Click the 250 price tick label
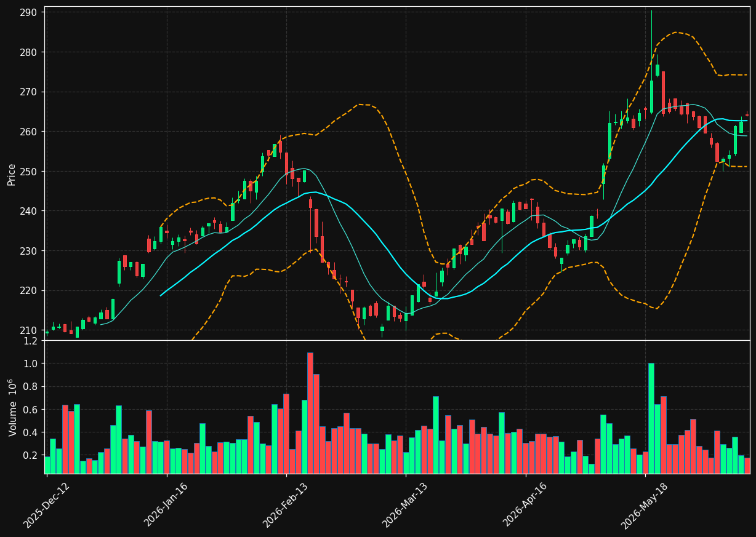The height and width of the screenshot is (537, 756). [28, 171]
